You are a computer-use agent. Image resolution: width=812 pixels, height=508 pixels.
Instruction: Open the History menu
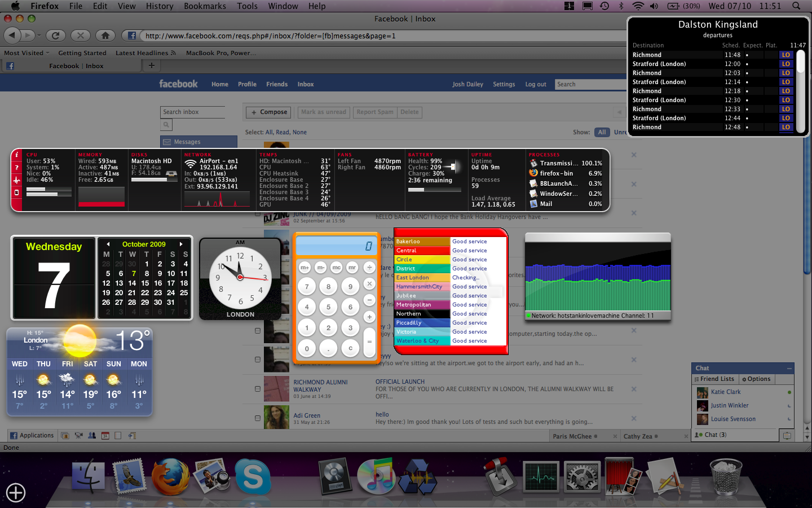[160, 6]
